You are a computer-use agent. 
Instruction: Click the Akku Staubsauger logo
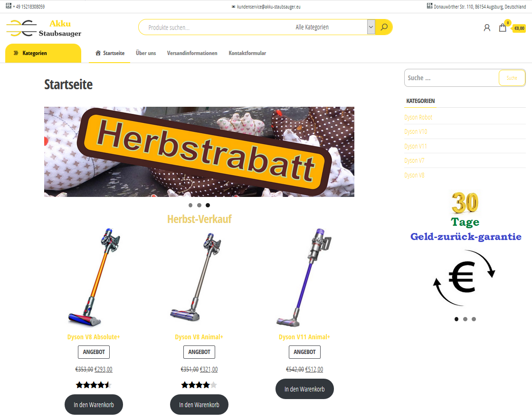[44, 28]
